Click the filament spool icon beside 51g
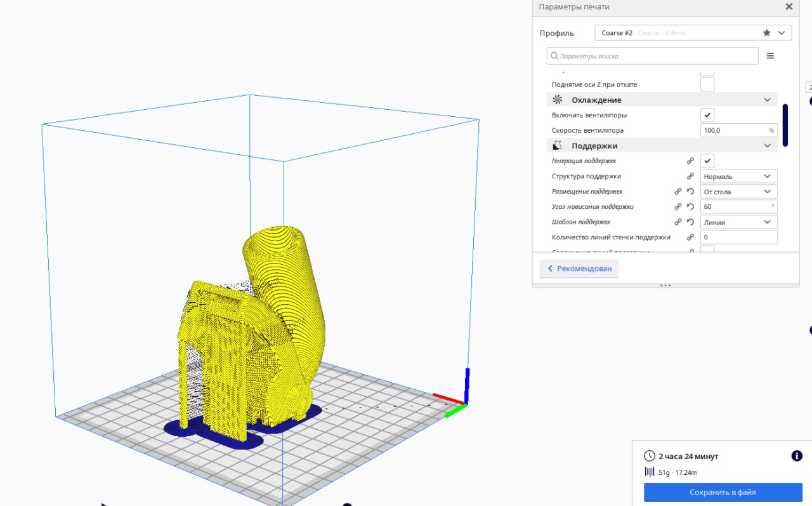The image size is (812, 506). 649,472
